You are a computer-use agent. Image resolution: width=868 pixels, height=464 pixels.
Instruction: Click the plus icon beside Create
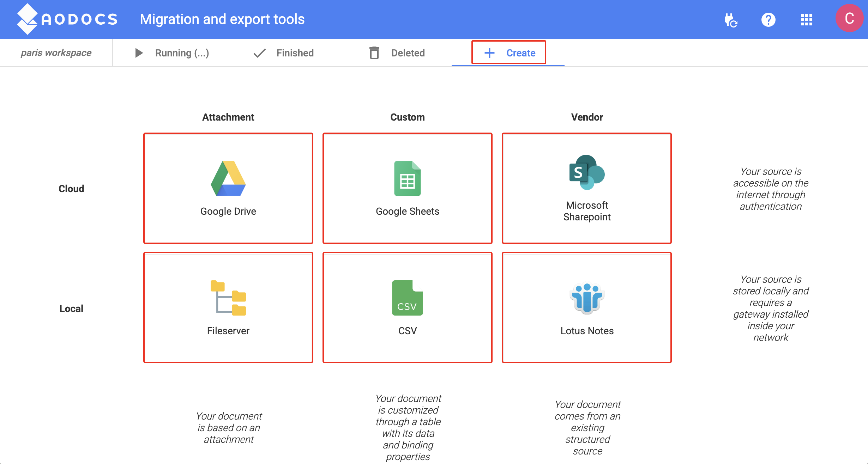(489, 53)
